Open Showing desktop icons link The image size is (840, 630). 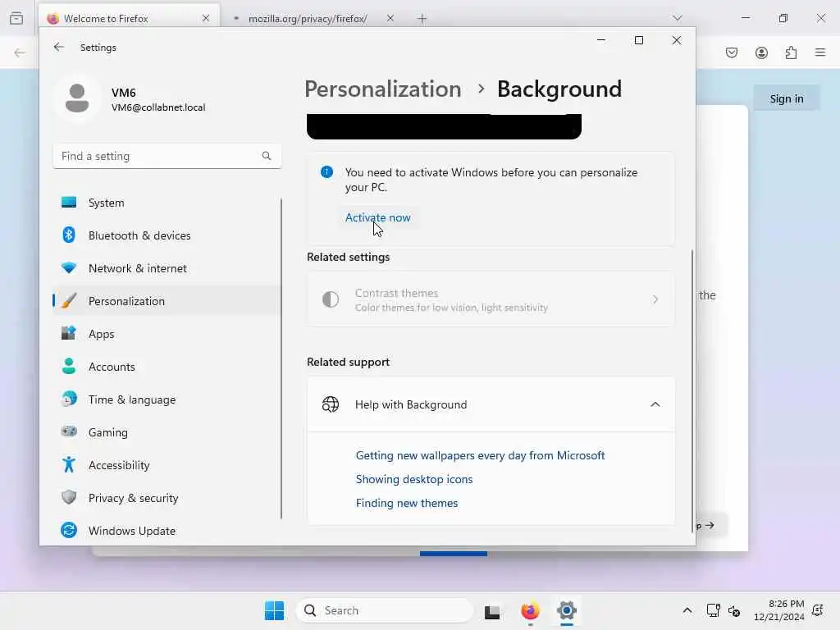[x=414, y=479]
